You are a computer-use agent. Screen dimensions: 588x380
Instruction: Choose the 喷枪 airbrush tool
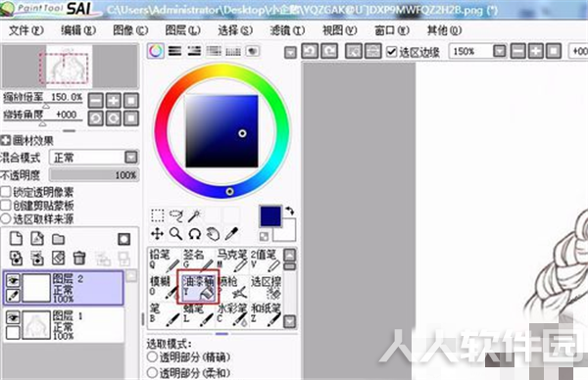(x=232, y=287)
